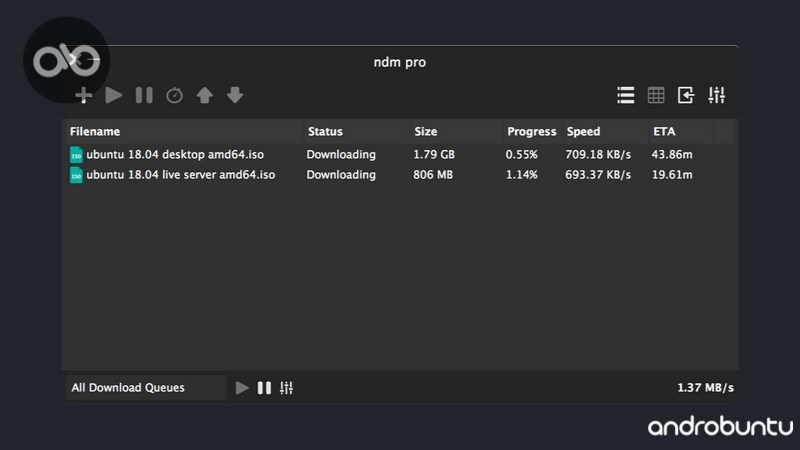Click the 709.18 KB/s speed value

pos(598,155)
